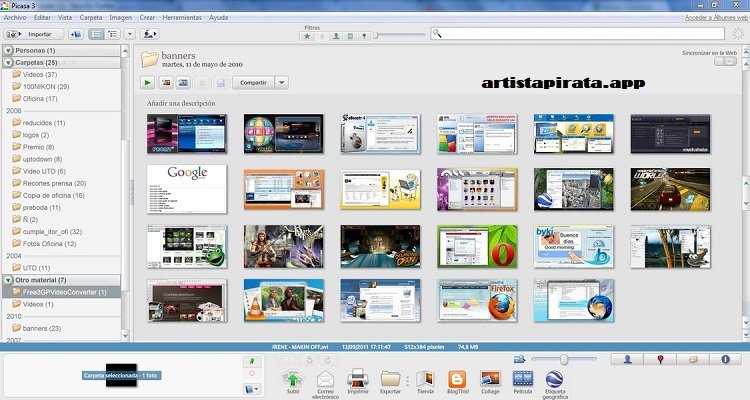Toggle the geotagged photos filter pin
Image resolution: width=750 pixels, height=400 pixels.
(364, 36)
